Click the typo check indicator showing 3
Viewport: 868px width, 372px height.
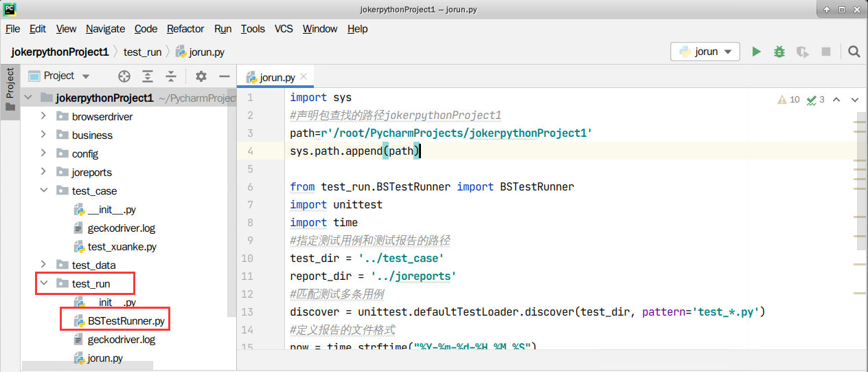pos(816,100)
